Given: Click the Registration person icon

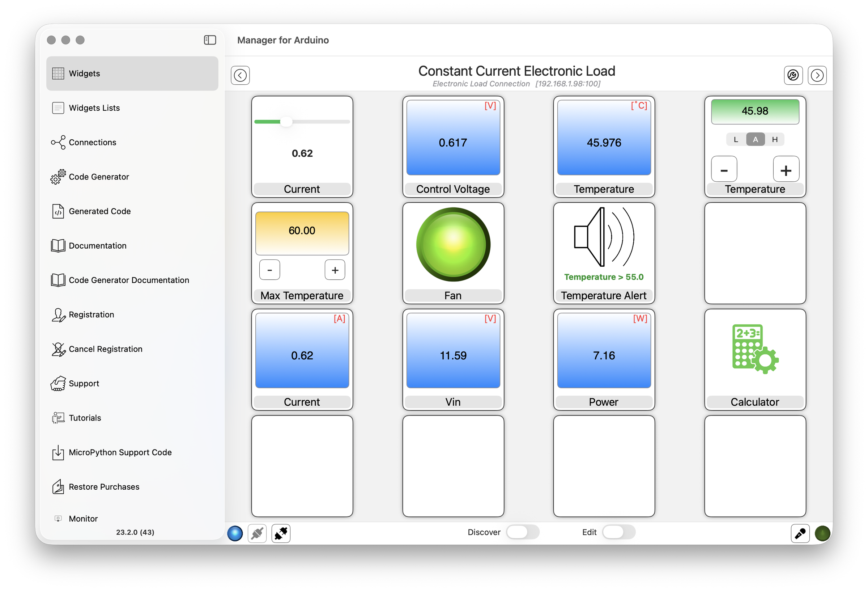Looking at the screenshot, I should 58,315.
